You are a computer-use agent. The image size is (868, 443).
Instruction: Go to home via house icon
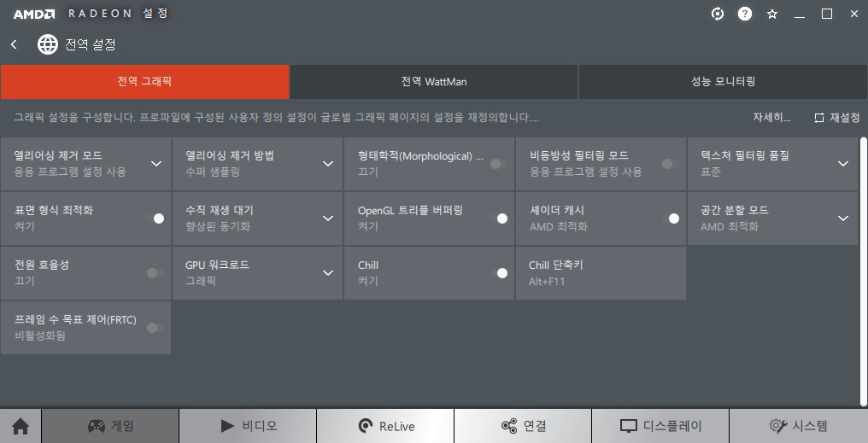21,427
